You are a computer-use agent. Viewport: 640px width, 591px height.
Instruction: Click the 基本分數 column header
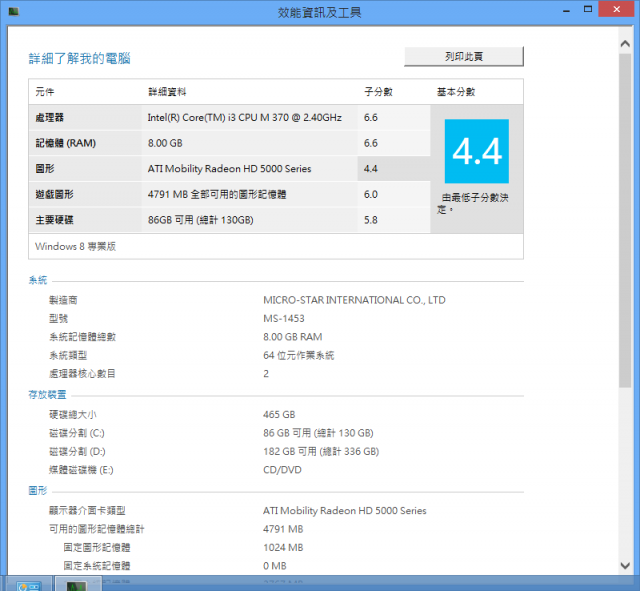coord(456,92)
